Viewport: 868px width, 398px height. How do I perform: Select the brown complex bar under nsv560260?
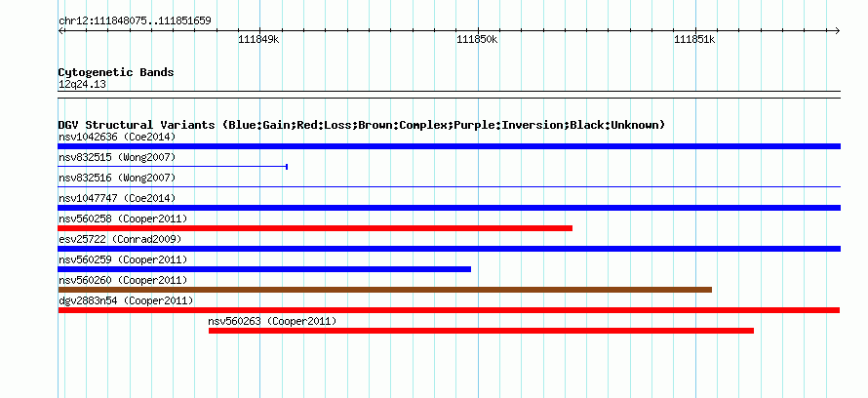click(x=384, y=290)
